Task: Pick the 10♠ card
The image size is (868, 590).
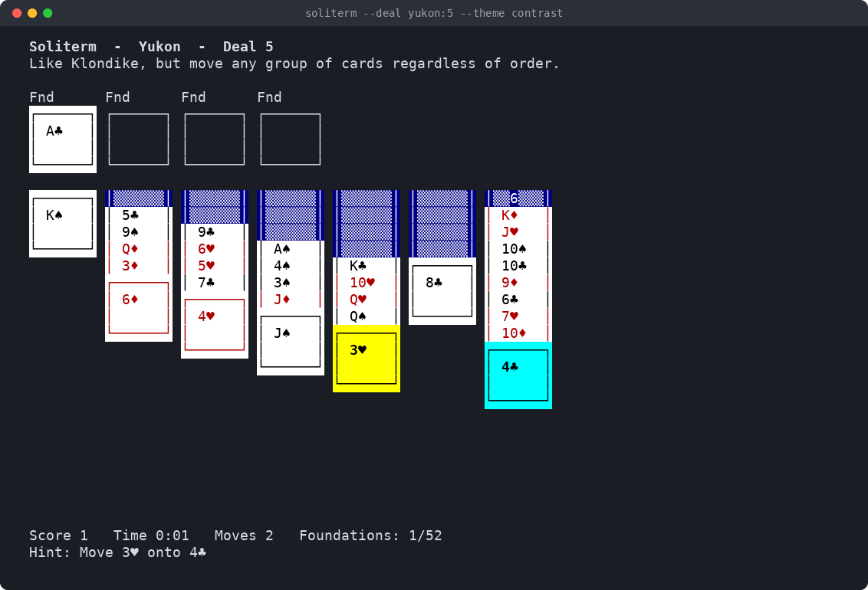Action: point(518,249)
